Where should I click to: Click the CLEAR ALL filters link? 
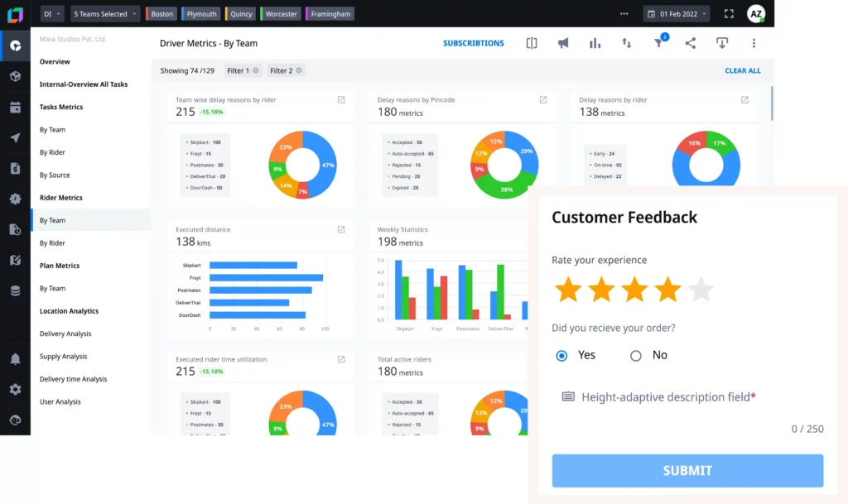click(x=743, y=71)
